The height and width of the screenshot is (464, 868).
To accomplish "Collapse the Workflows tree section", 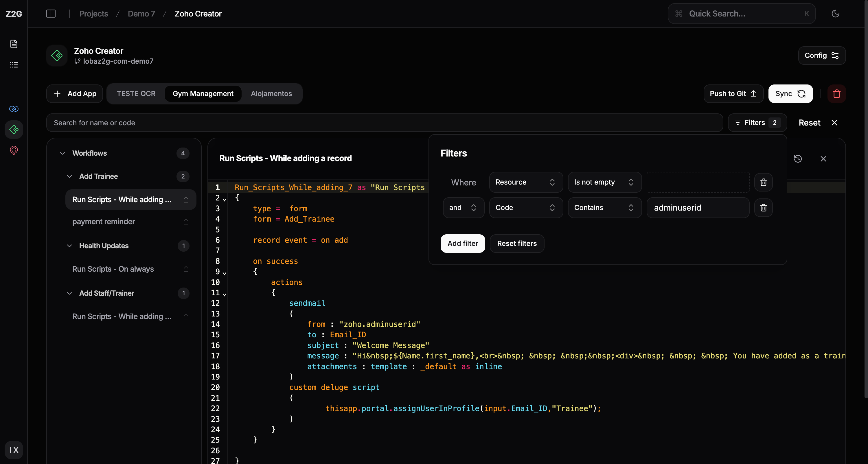I will pyautogui.click(x=62, y=153).
